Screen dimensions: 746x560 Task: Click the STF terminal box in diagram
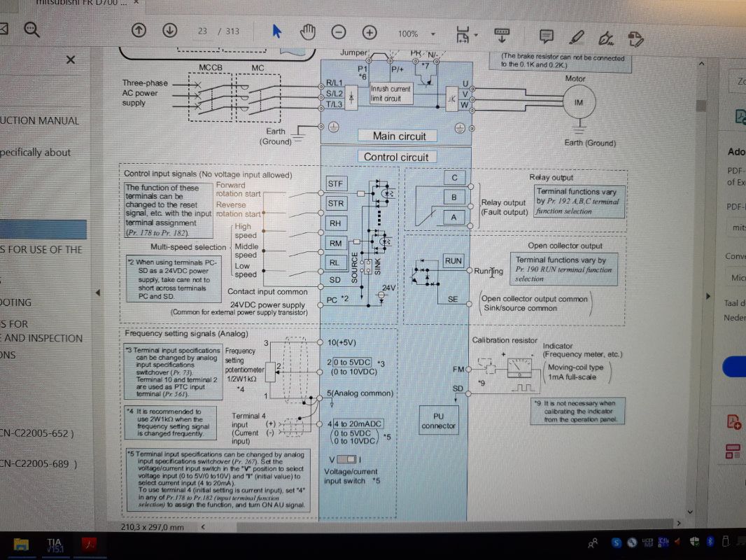point(336,183)
